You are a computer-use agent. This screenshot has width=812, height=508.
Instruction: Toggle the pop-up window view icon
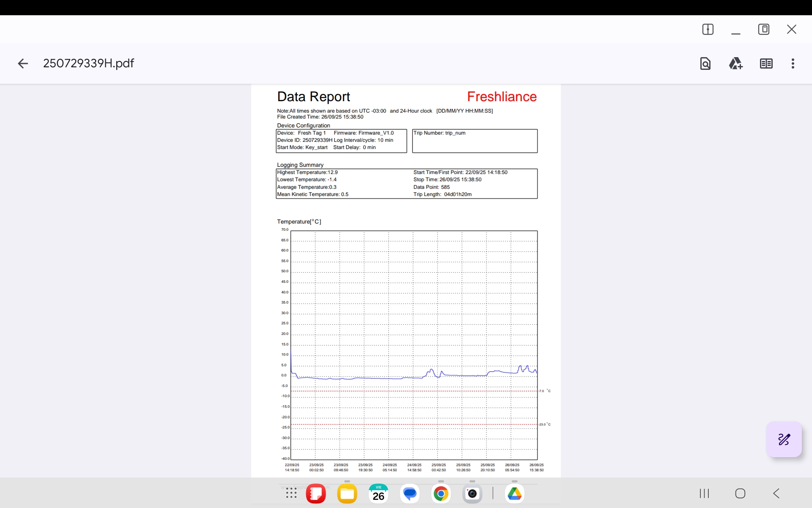pos(763,29)
